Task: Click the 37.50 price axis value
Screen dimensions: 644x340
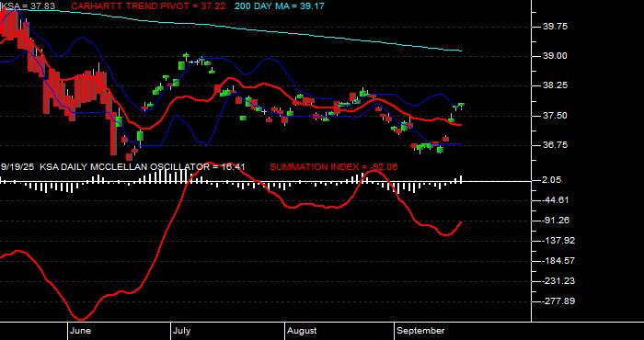Action: point(555,116)
